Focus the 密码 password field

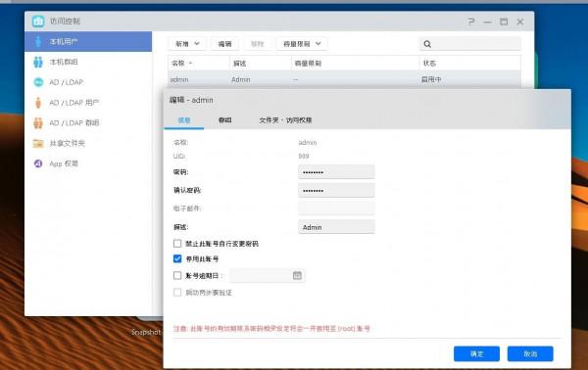point(336,172)
